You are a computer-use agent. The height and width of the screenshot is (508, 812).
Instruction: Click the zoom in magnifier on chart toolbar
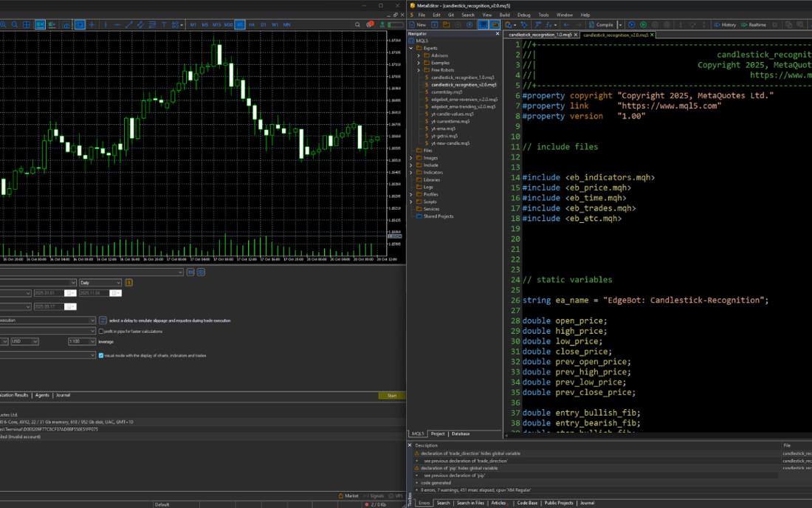(x=3, y=24)
